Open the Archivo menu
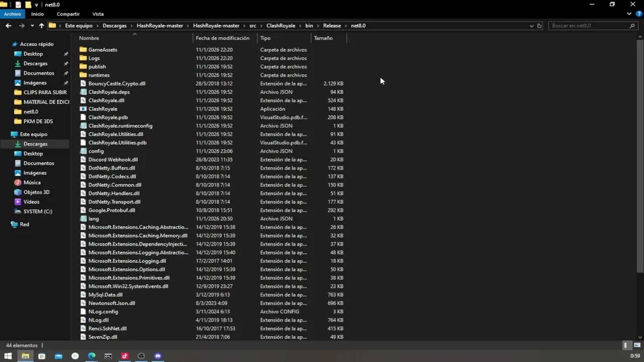This screenshot has height=362, width=644. (12, 14)
